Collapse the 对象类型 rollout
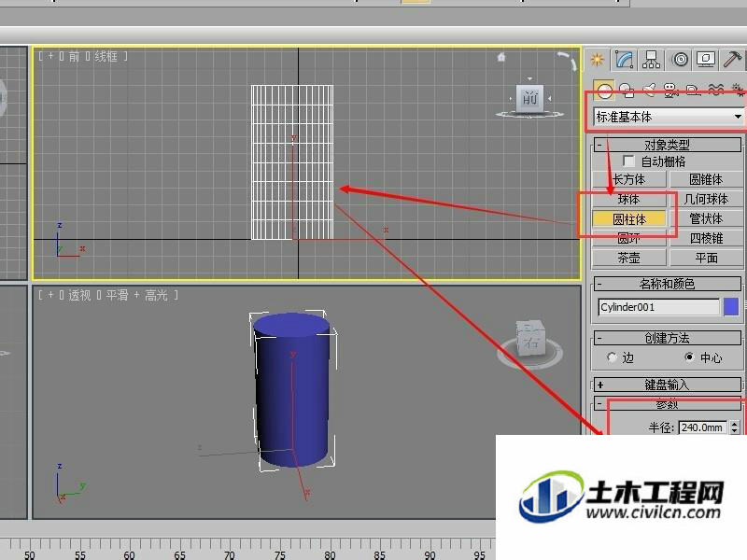Viewport: 747px width, 560px height. point(667,145)
